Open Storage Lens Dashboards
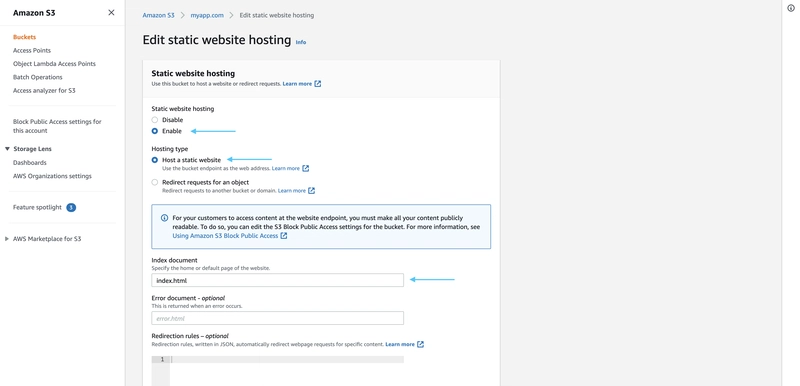This screenshot has height=386, width=800. 30,163
